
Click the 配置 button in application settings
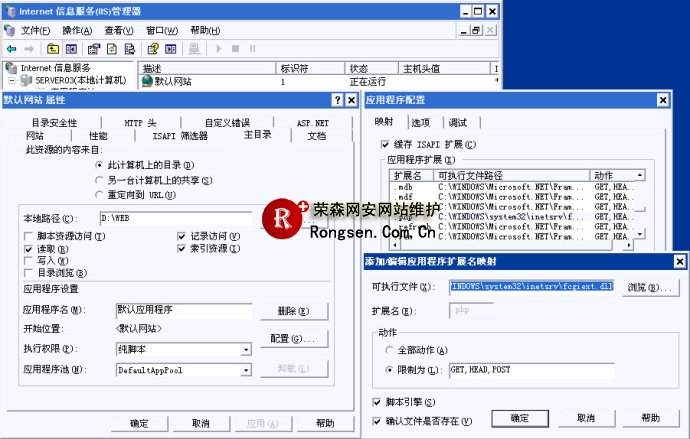pyautogui.click(x=293, y=339)
